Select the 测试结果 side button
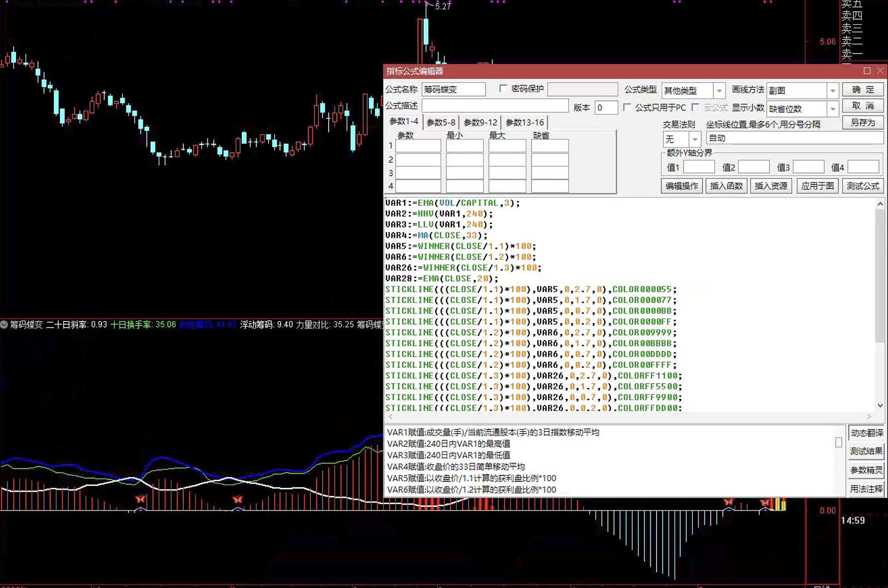This screenshot has width=888, height=588. tap(866, 451)
